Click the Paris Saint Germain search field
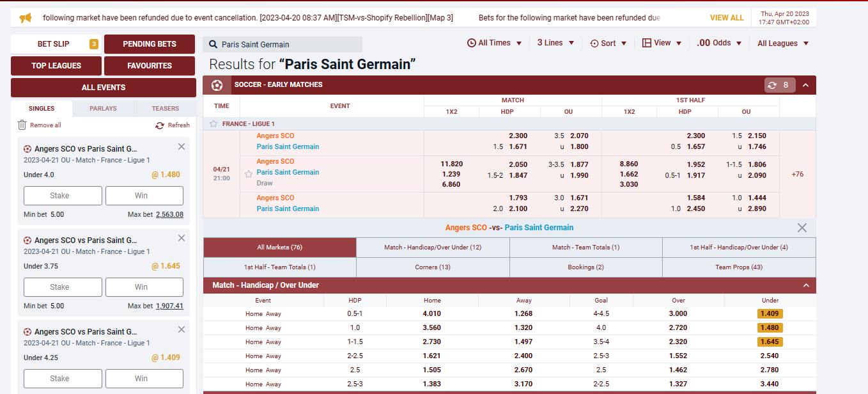The width and height of the screenshot is (868, 394). pyautogui.click(x=283, y=44)
